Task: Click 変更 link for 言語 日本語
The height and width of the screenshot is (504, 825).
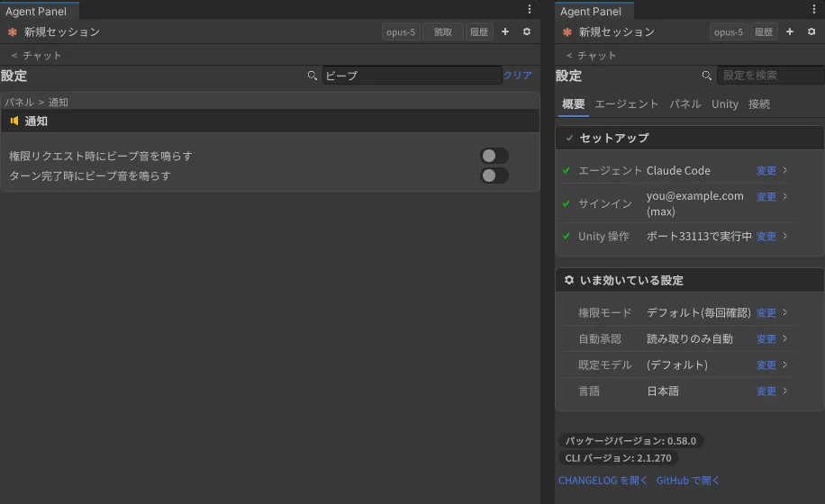Action: tap(766, 391)
